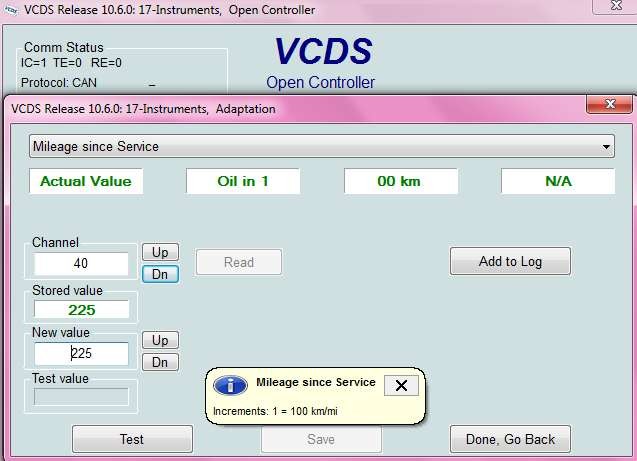637x461 pixels.
Task: Close the Open Controller window behind
Action: click(x=616, y=6)
